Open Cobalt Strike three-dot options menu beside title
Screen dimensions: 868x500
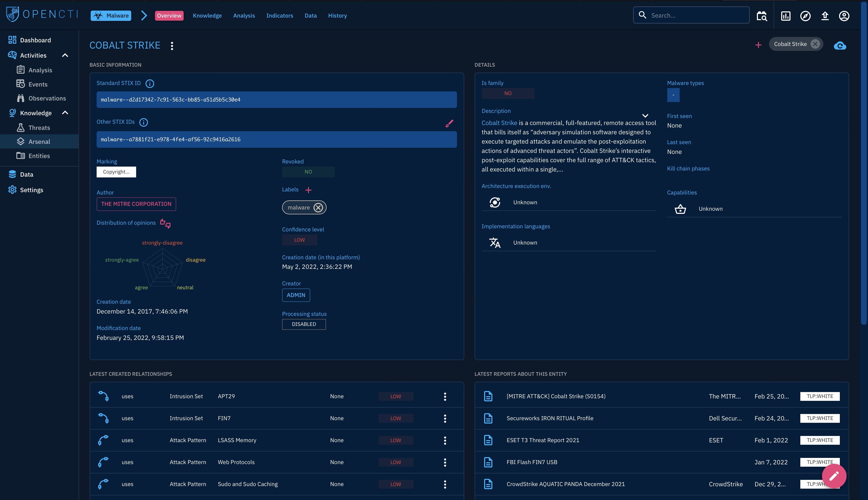(x=172, y=46)
